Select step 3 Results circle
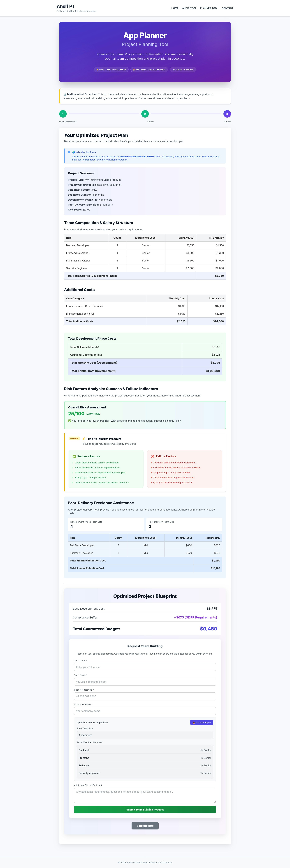This screenshot has width=290, height=868. tap(228, 114)
